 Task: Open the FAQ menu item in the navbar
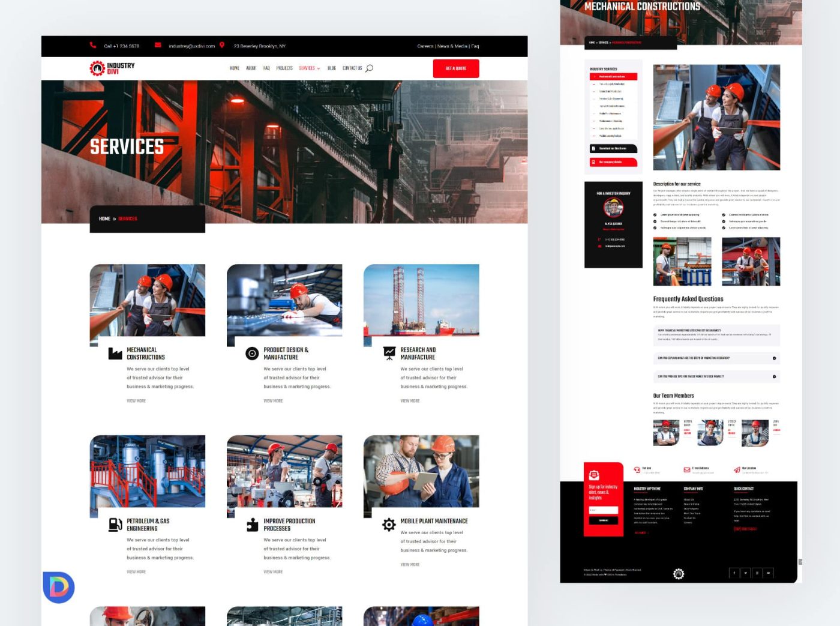(x=266, y=68)
